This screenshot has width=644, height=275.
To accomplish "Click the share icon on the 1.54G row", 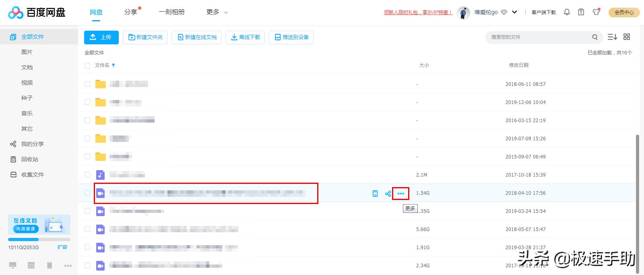I will pyautogui.click(x=388, y=194).
